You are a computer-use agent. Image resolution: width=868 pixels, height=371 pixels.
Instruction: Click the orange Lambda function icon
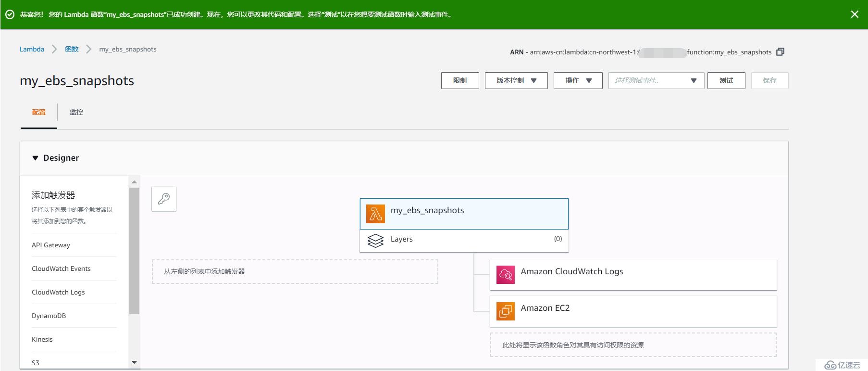tap(375, 214)
